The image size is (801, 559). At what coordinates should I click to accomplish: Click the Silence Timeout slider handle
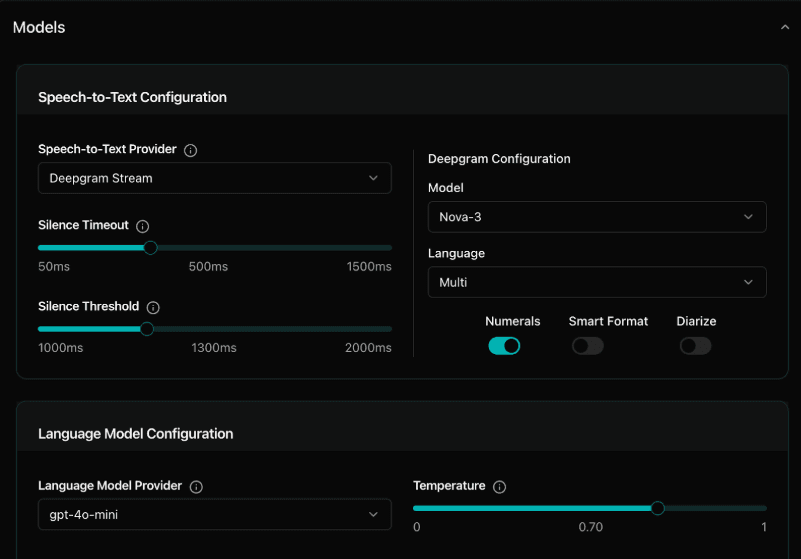point(150,247)
